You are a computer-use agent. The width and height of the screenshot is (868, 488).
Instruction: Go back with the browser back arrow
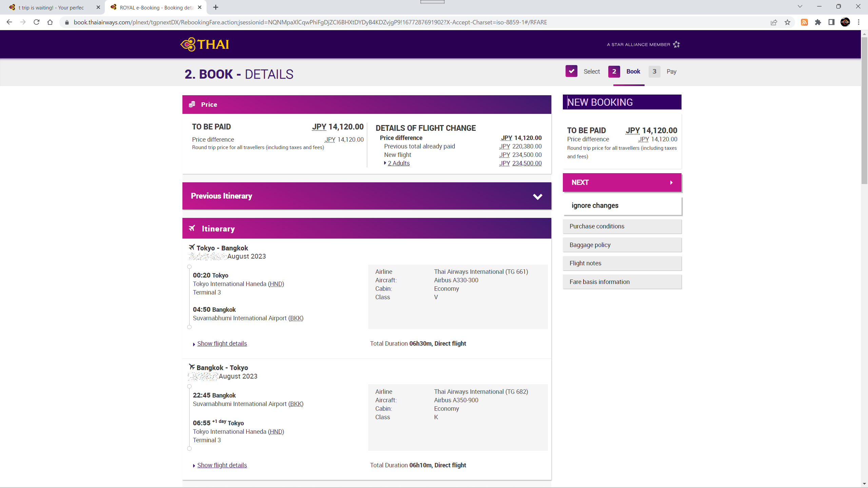click(9, 22)
